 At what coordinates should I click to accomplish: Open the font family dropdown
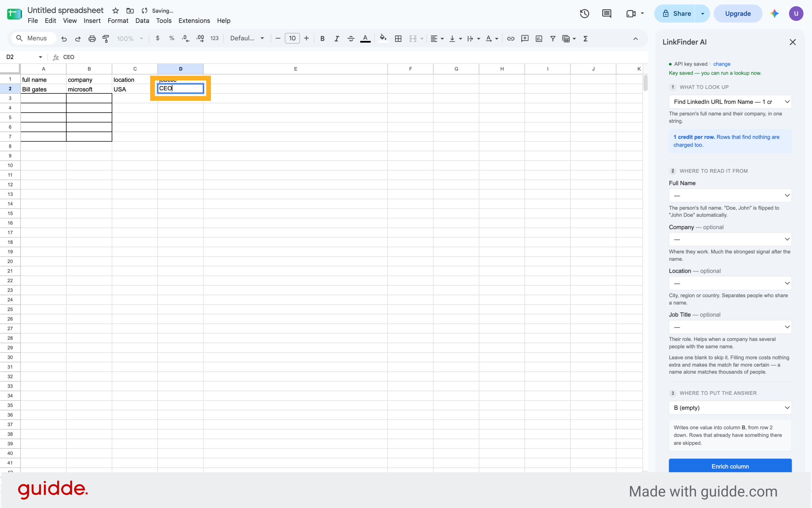tap(247, 38)
